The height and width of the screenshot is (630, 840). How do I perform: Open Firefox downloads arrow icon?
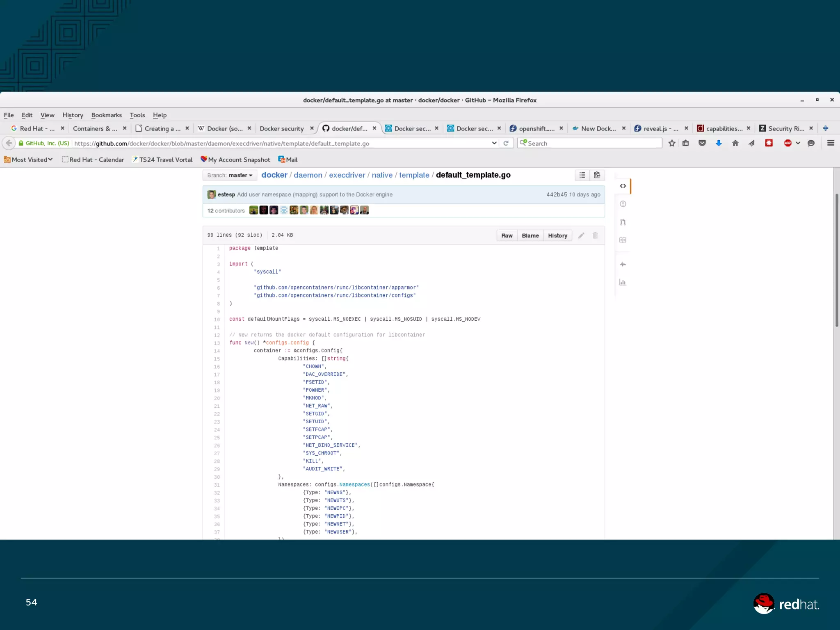pyautogui.click(x=719, y=143)
